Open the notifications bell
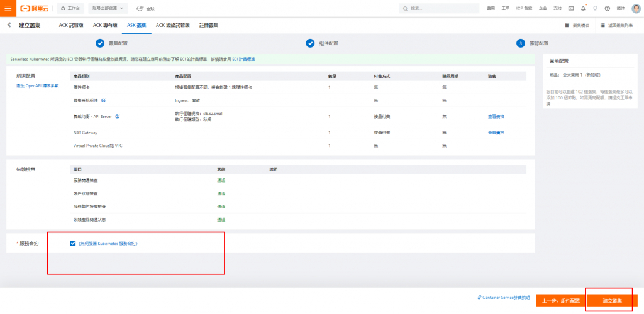Image resolution: width=644 pixels, height=314 pixels. point(583,8)
